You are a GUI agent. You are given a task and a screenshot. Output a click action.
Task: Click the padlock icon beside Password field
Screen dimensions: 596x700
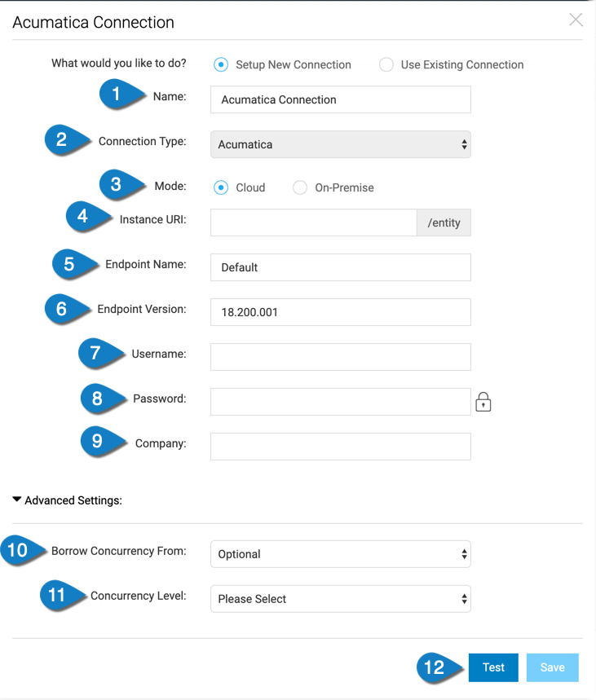pyautogui.click(x=483, y=401)
